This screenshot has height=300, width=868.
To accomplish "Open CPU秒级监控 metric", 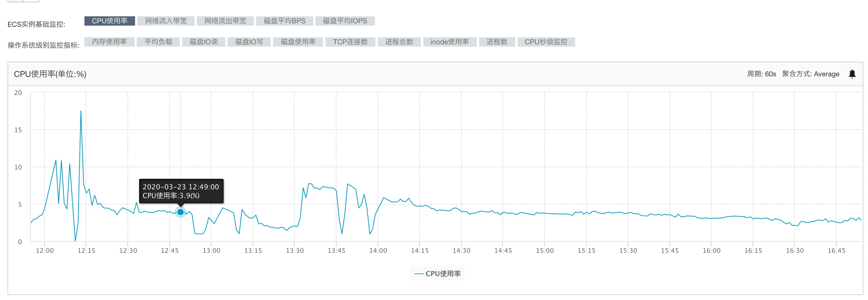I will click(546, 42).
